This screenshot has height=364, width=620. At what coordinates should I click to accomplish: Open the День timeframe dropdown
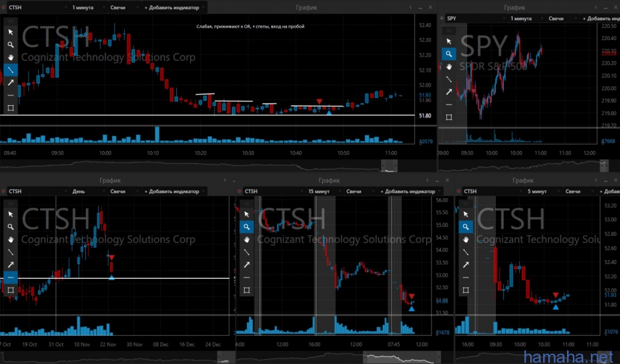point(88,191)
